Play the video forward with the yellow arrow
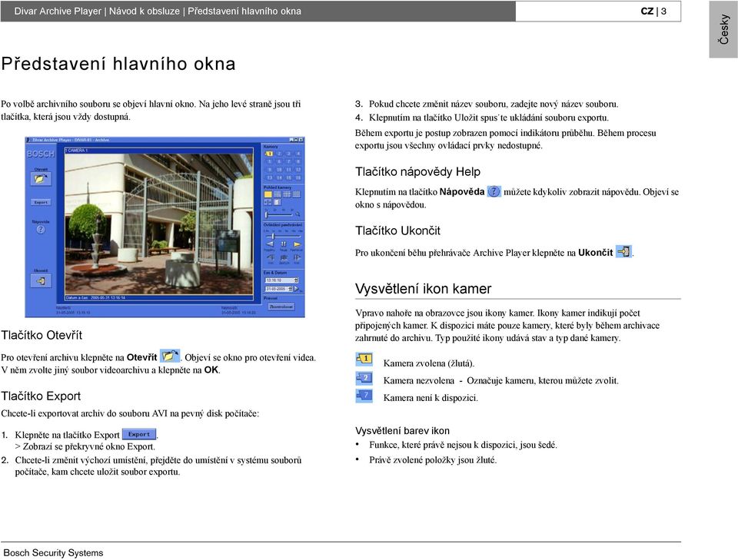This screenshot has height=560, width=738. pos(297,244)
